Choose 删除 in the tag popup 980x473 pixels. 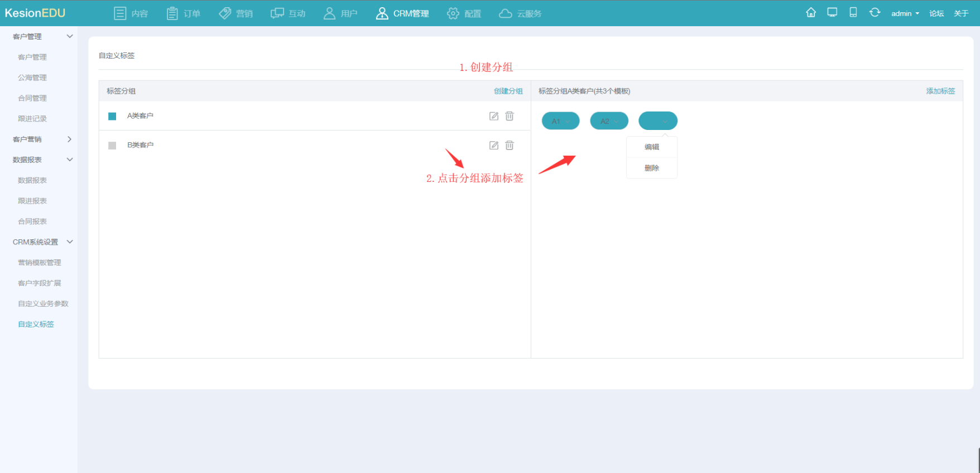click(x=652, y=168)
